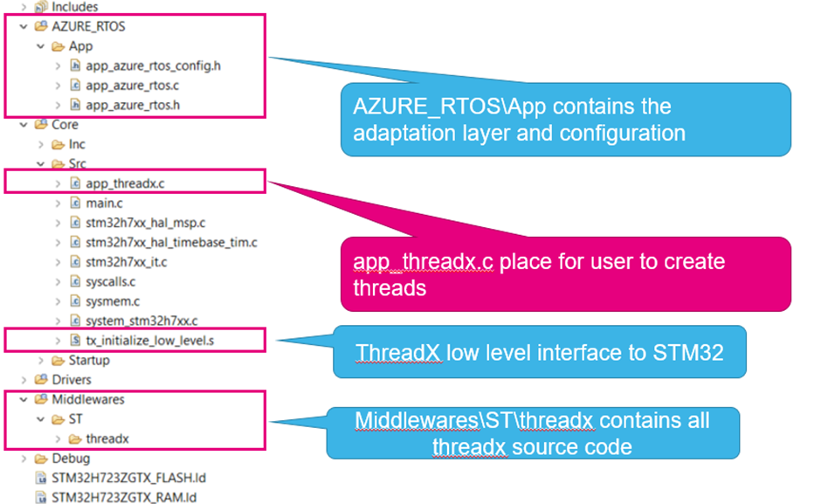The height and width of the screenshot is (504, 821).
Task: Select the "stm32h7xx_hal_timebase_tim.c" file name
Action: (172, 243)
